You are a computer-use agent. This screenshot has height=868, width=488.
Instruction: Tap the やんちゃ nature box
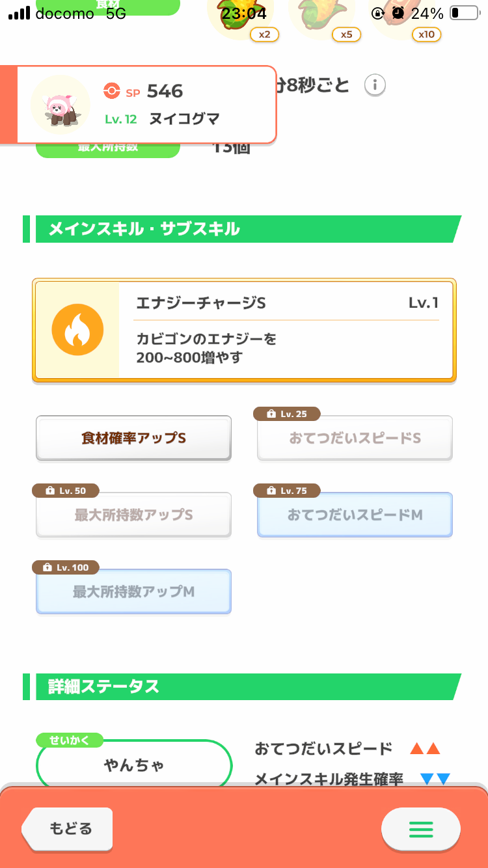click(134, 765)
